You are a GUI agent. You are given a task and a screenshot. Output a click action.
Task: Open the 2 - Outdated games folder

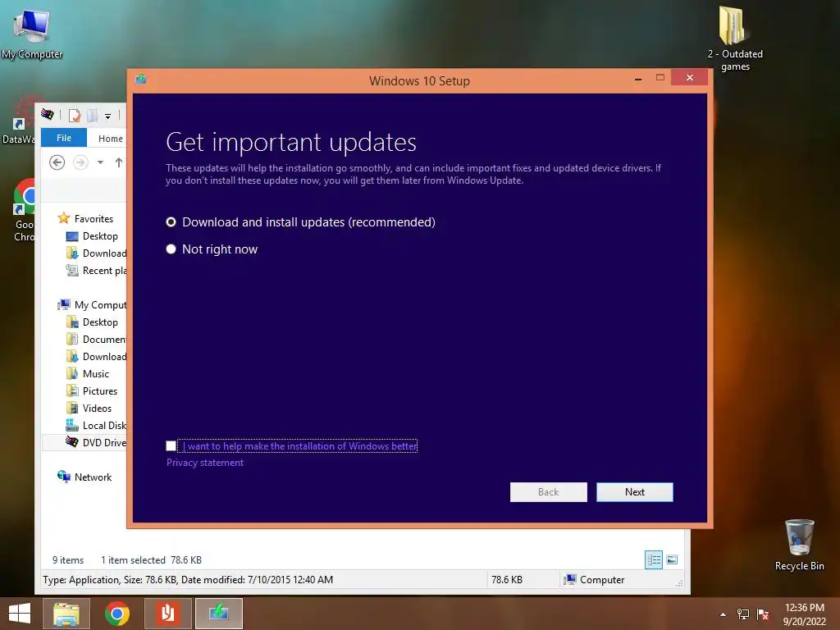point(735,39)
